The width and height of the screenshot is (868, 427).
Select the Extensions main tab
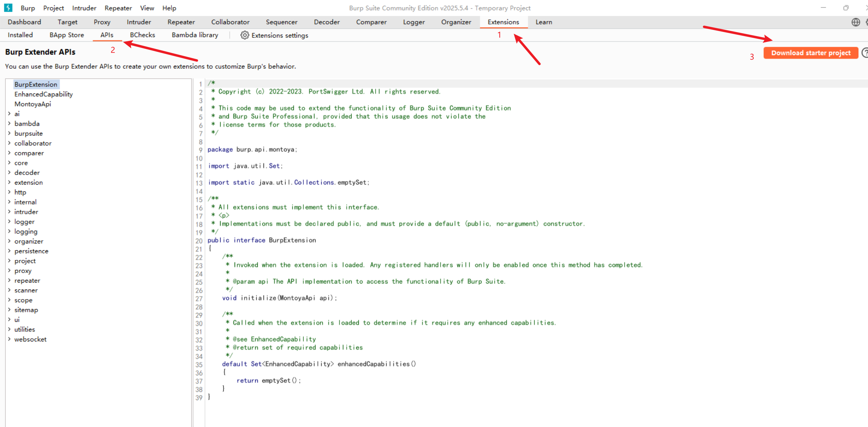pos(503,22)
